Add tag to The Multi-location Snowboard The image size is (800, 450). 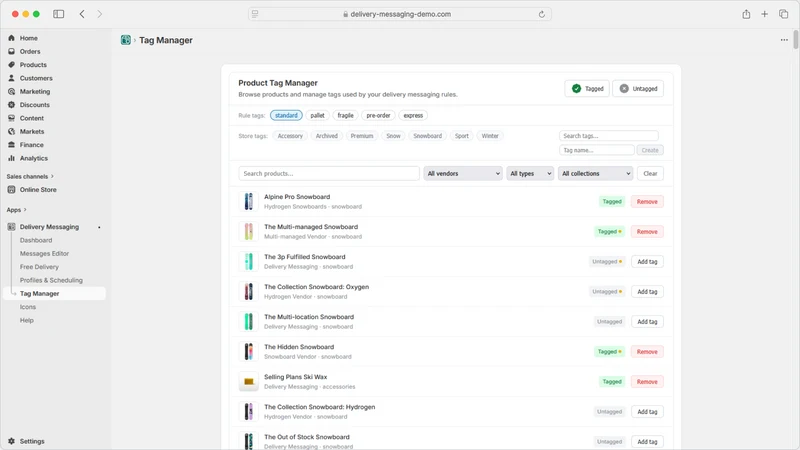click(647, 322)
